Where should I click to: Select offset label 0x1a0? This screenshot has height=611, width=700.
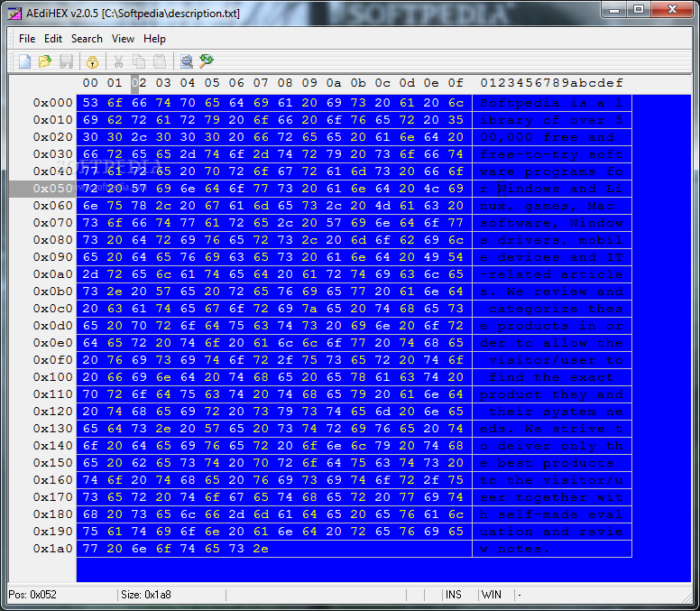[x=52, y=549]
